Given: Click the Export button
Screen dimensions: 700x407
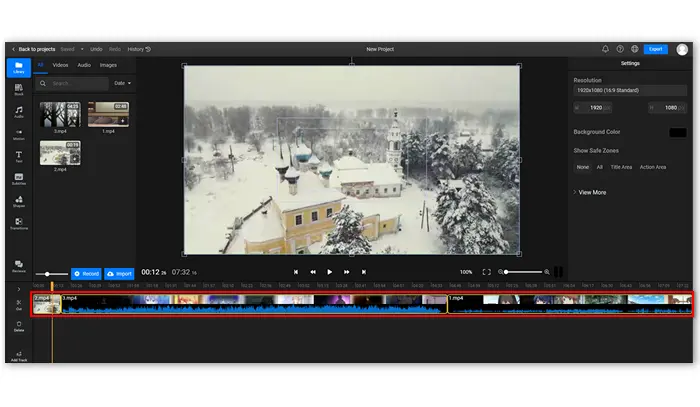Looking at the screenshot, I should tap(655, 49).
